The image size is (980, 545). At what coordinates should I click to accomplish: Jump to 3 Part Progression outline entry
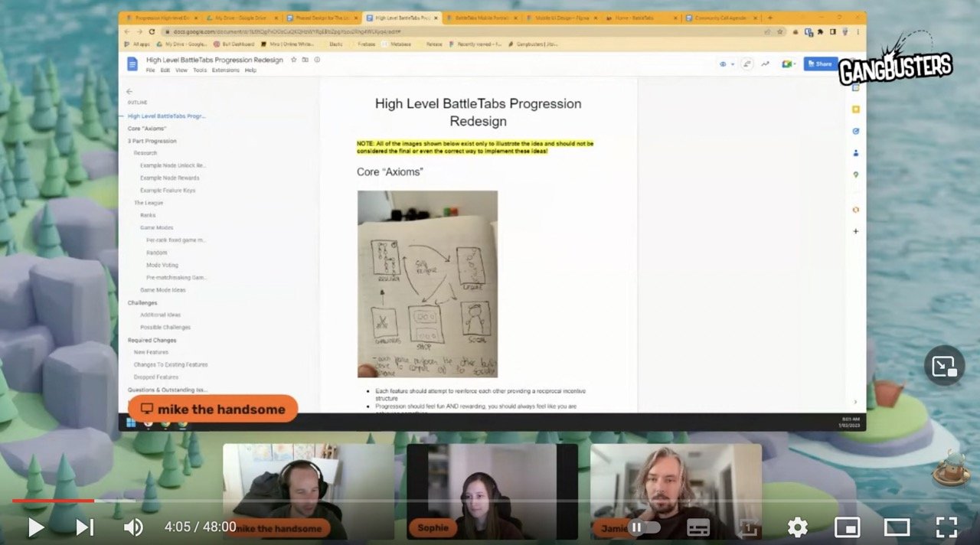tap(152, 141)
